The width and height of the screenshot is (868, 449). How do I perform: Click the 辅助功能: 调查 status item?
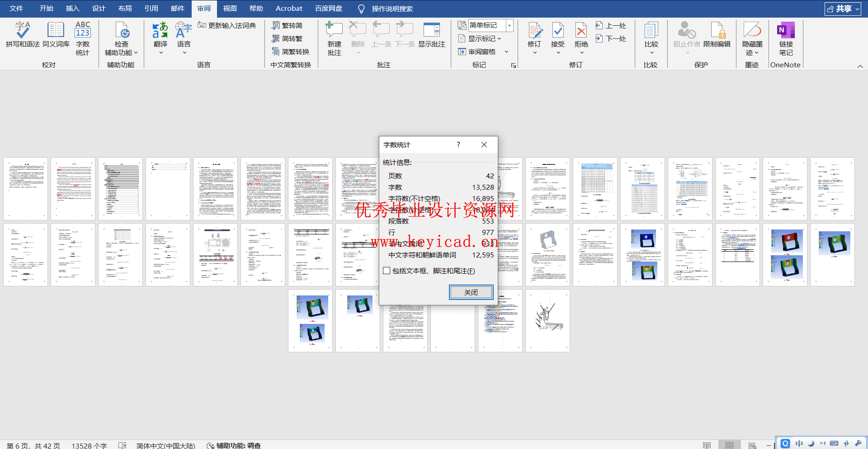tap(234, 445)
